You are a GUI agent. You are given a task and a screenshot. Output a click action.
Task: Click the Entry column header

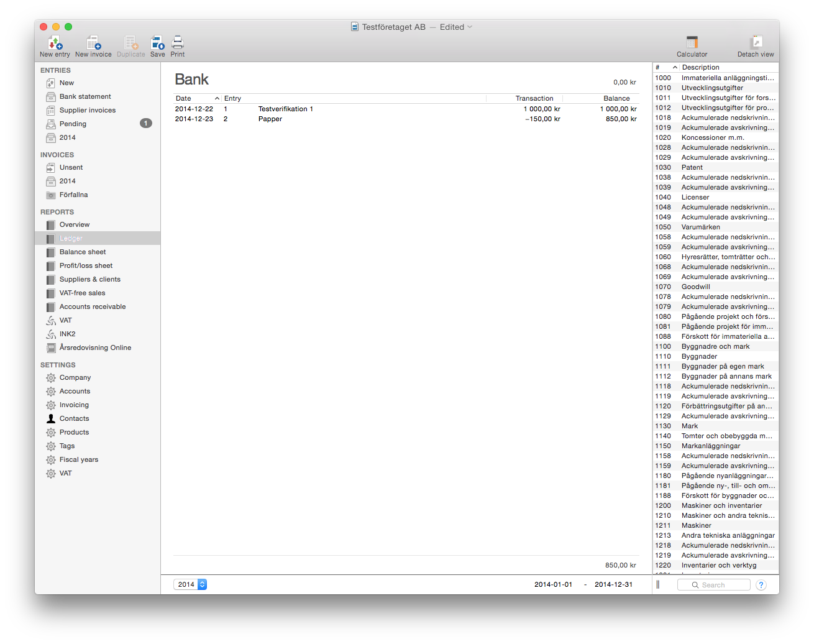[x=354, y=98]
